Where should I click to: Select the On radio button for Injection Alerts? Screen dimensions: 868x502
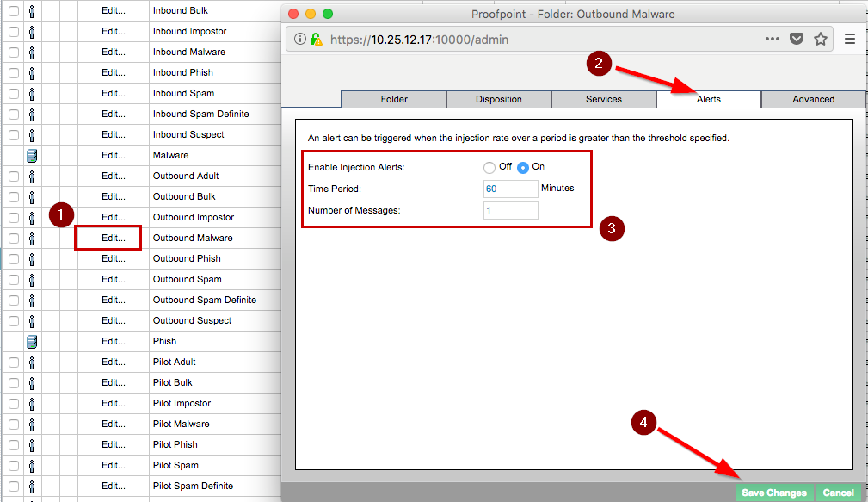(523, 167)
